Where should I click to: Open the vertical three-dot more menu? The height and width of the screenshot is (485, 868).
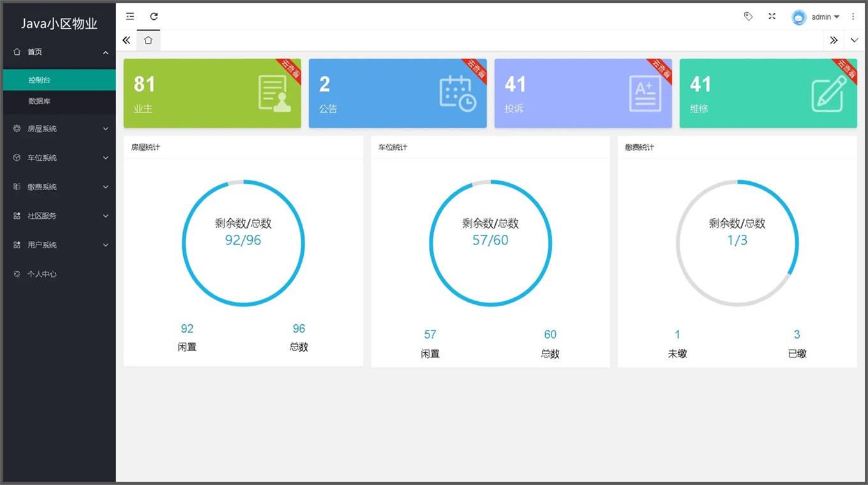853,17
